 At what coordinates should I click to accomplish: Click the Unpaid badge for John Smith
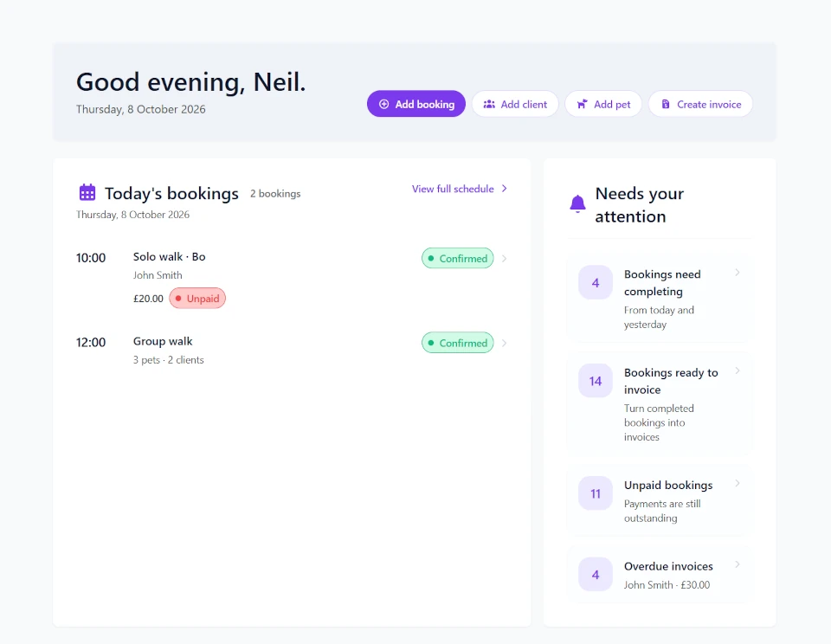coord(197,299)
